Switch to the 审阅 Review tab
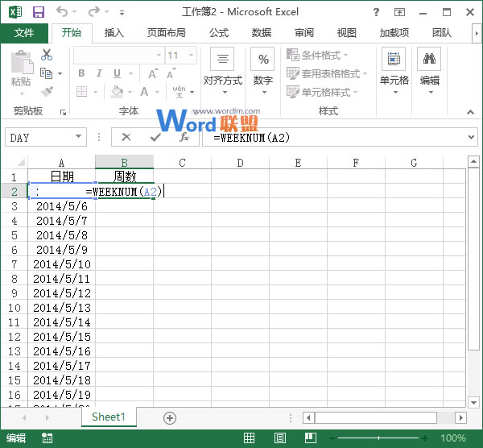483x448 pixels. click(x=304, y=33)
